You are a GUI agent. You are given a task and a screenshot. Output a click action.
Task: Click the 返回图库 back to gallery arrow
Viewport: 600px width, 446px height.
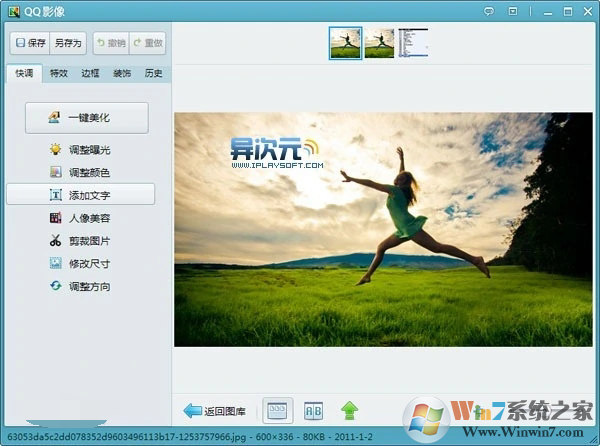pyautogui.click(x=215, y=411)
